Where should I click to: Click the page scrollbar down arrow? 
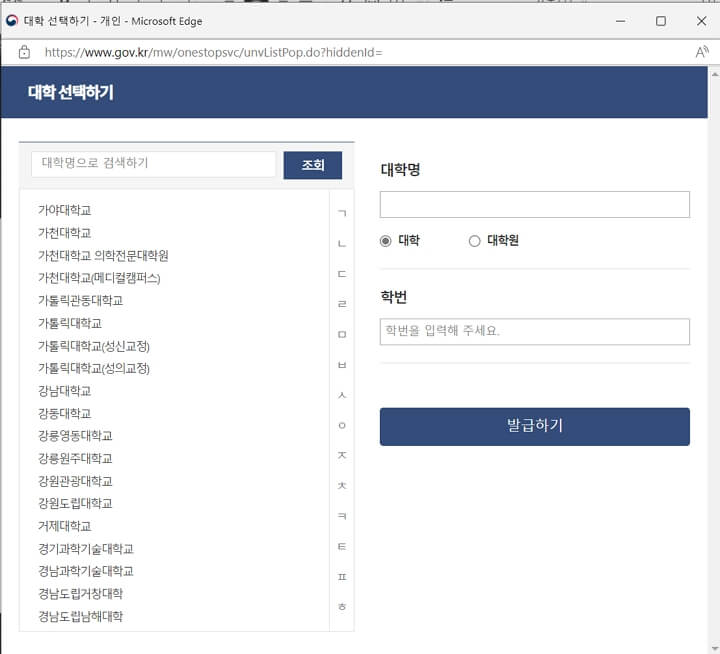(714, 648)
